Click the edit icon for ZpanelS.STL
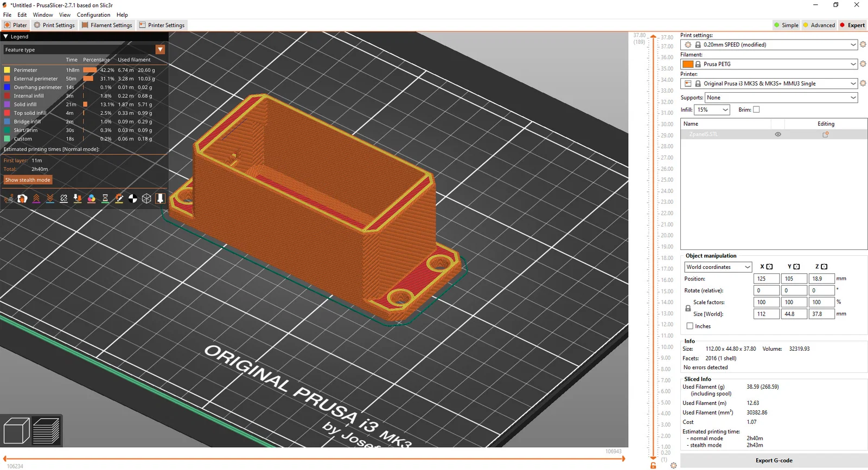 click(x=826, y=134)
